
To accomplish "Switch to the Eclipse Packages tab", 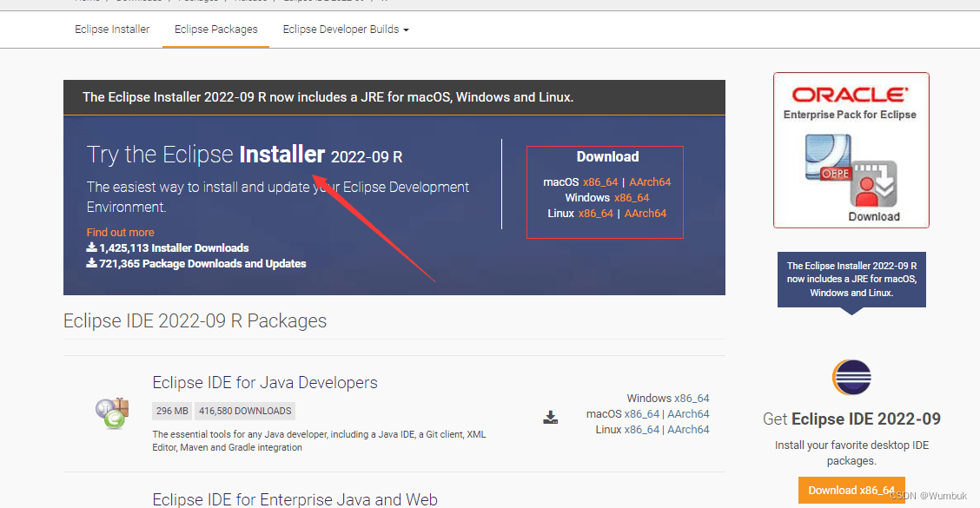I will [x=215, y=30].
